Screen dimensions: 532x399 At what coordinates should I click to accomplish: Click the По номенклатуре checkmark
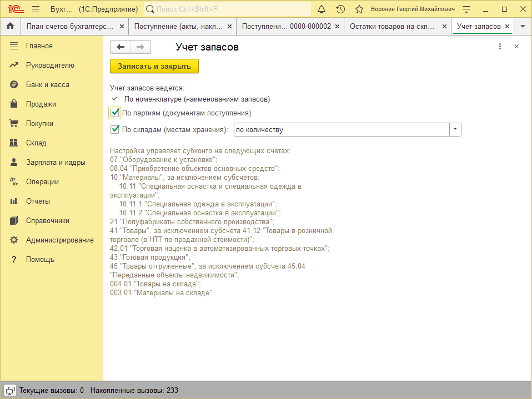click(x=115, y=99)
